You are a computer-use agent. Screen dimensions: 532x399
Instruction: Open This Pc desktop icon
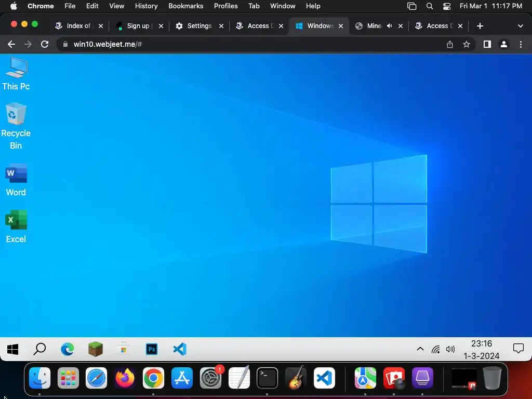pyautogui.click(x=16, y=73)
